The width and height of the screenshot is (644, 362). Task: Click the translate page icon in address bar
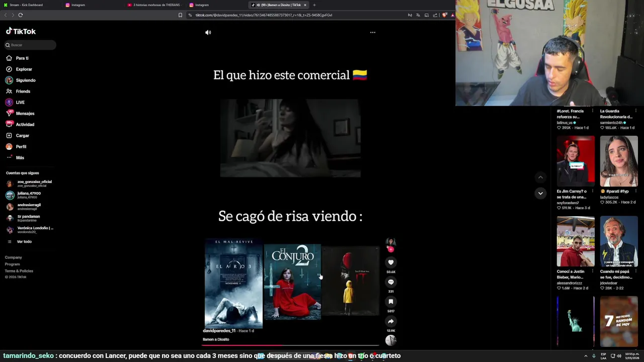coord(418,15)
